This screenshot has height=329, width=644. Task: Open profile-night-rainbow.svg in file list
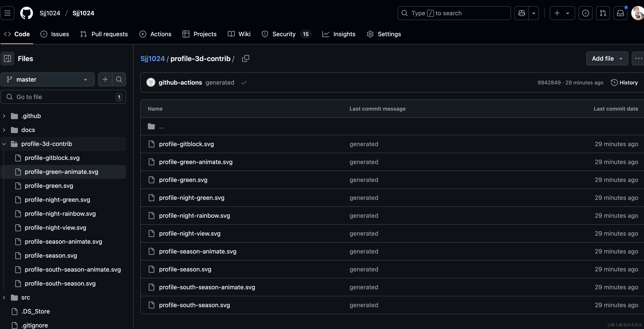194,216
